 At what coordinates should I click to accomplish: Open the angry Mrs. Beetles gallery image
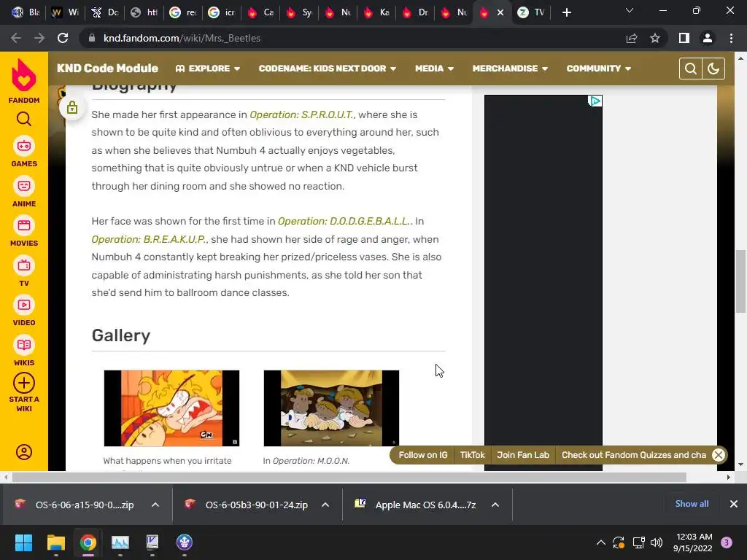[171, 408]
